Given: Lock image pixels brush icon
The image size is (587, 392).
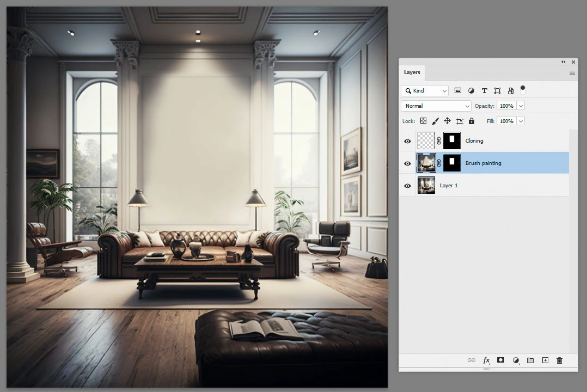Looking at the screenshot, I should (436, 121).
